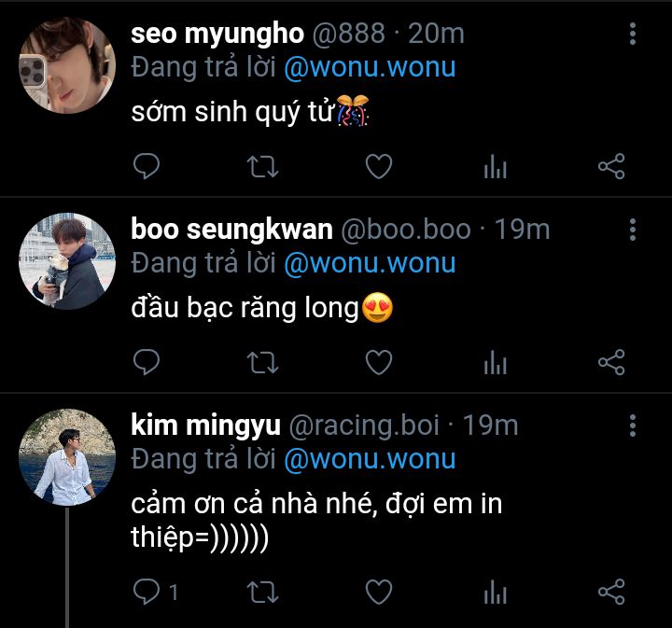Open @wonu.wonu mention in seo myungho's reply
The height and width of the screenshot is (628, 672).
[370, 67]
